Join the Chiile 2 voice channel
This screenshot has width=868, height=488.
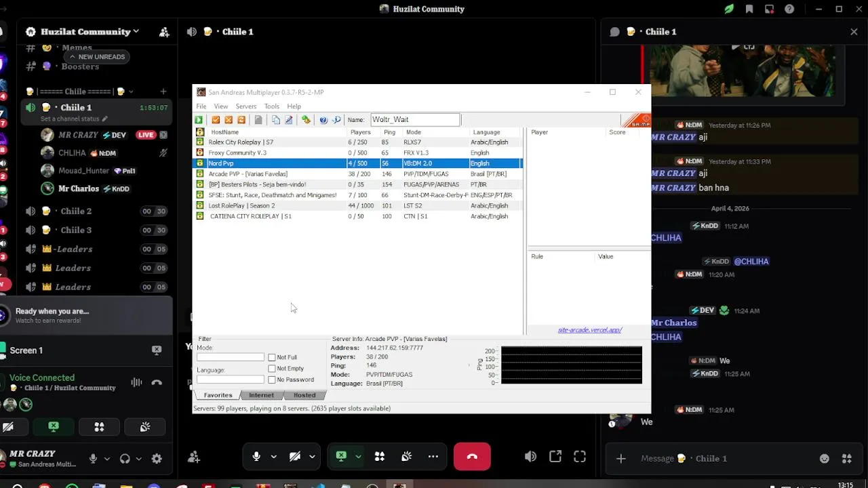tap(76, 211)
